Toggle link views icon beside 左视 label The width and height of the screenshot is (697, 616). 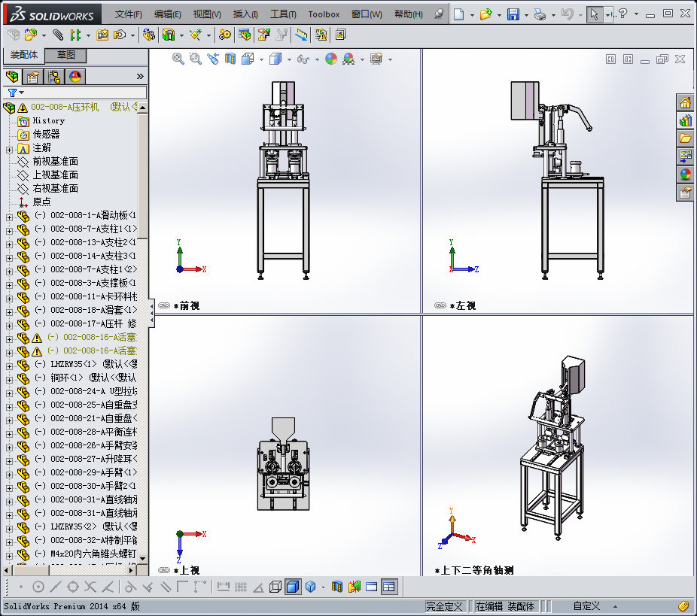[440, 305]
